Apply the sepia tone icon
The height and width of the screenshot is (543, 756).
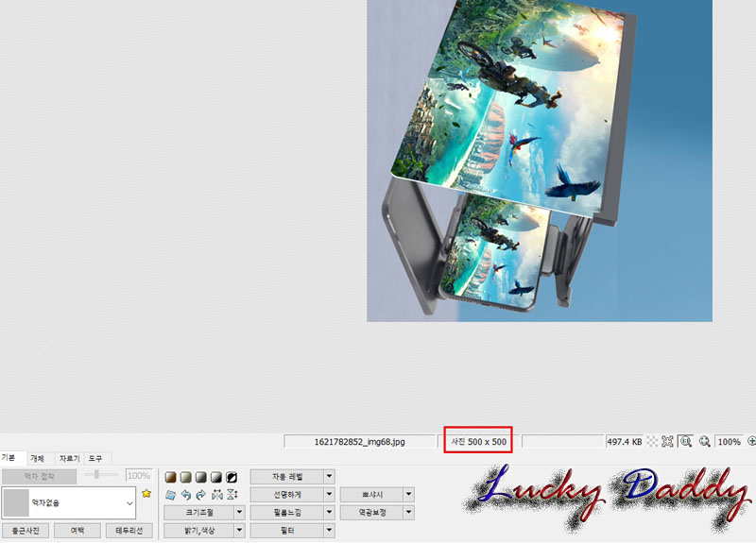[x=170, y=477]
